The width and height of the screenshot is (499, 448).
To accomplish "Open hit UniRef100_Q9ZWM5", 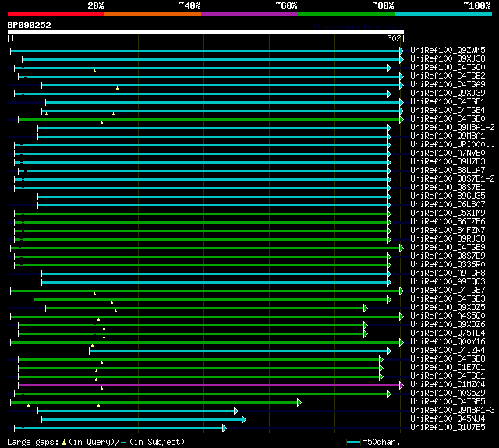I will [x=448, y=50].
